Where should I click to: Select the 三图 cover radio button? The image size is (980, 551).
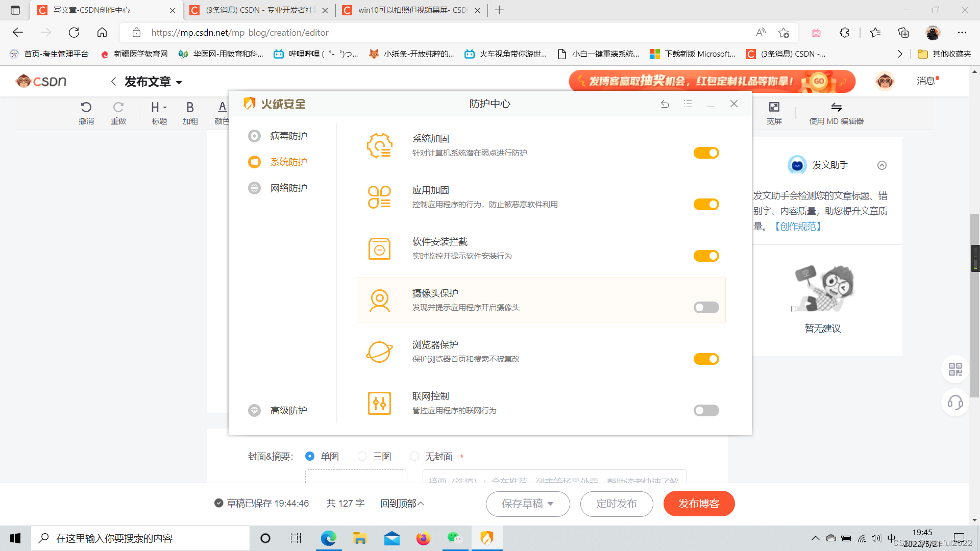[362, 456]
